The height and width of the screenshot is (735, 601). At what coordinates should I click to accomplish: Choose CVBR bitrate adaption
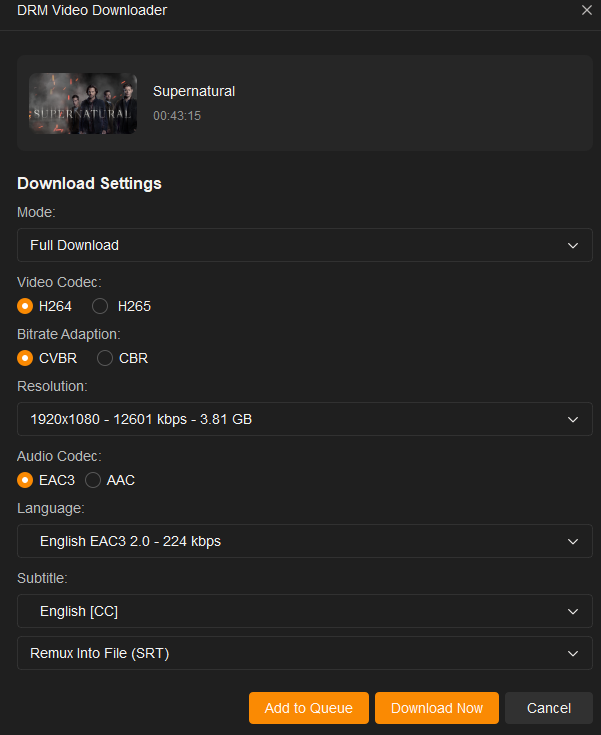click(x=26, y=358)
